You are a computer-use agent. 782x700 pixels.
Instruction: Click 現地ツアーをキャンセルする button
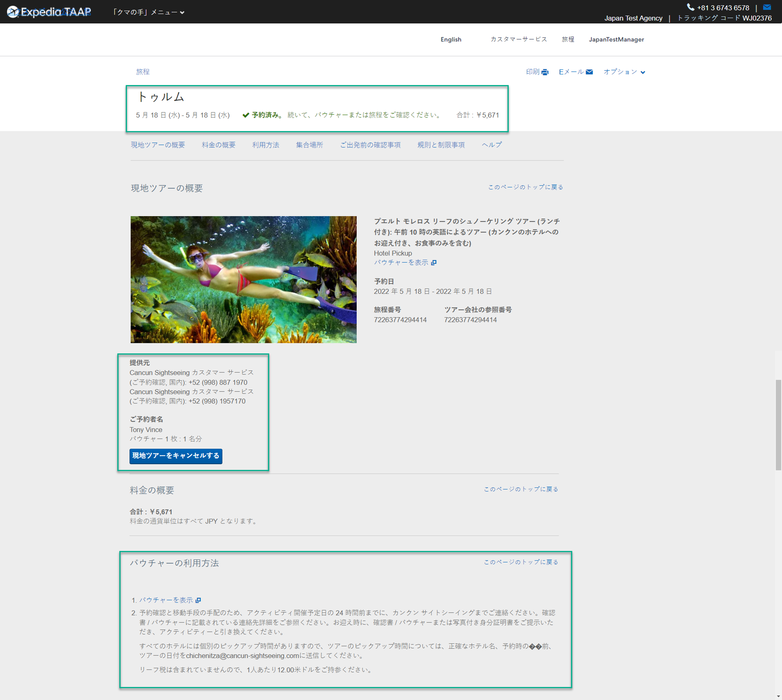click(176, 456)
